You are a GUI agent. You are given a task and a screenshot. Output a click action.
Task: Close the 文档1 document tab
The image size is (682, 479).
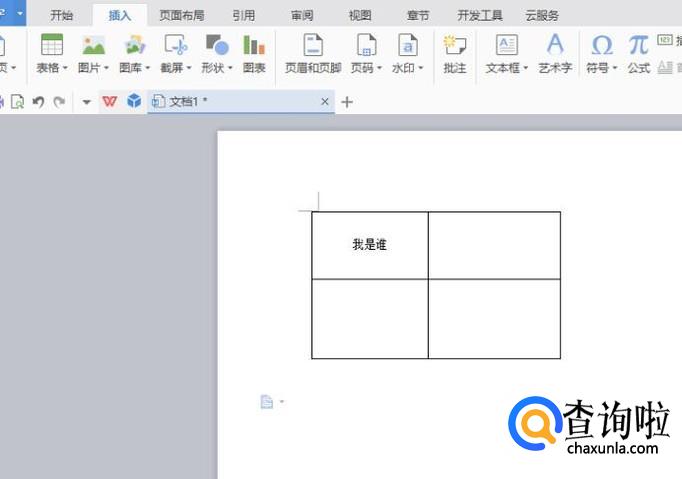point(324,102)
